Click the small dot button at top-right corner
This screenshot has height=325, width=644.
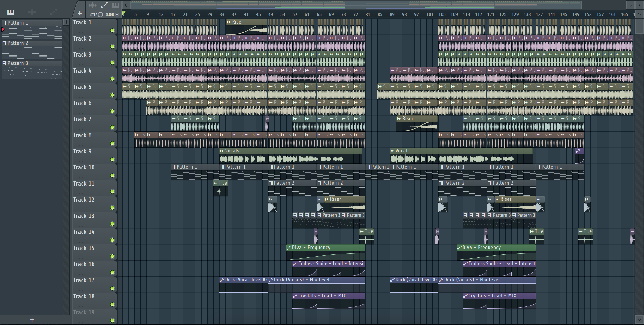639,5
